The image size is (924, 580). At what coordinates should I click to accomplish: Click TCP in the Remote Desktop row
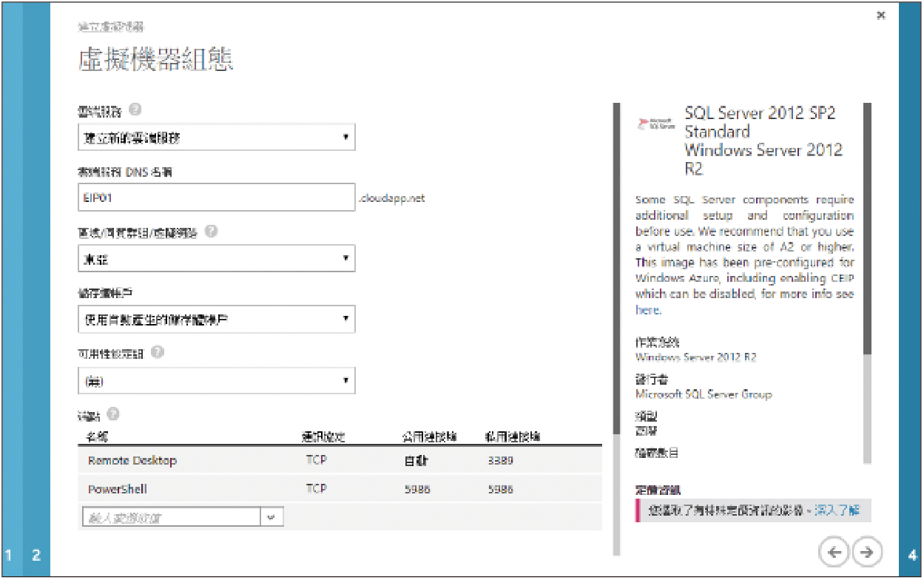tap(317, 460)
